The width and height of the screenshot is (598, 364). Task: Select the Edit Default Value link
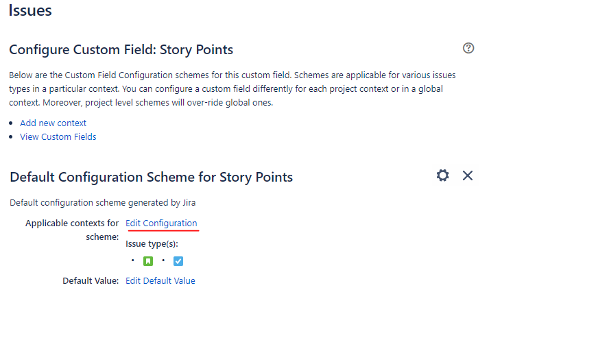pyautogui.click(x=160, y=281)
